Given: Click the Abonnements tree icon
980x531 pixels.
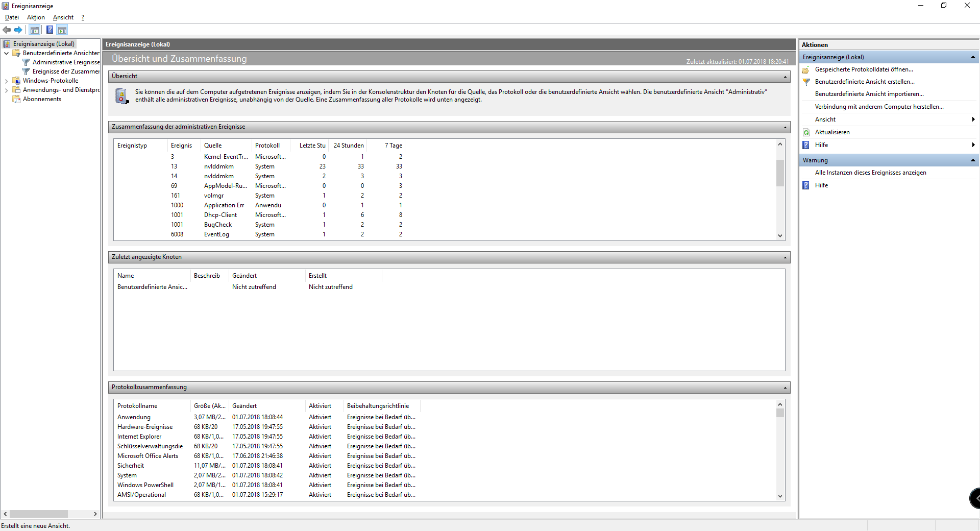Looking at the screenshot, I should point(16,99).
